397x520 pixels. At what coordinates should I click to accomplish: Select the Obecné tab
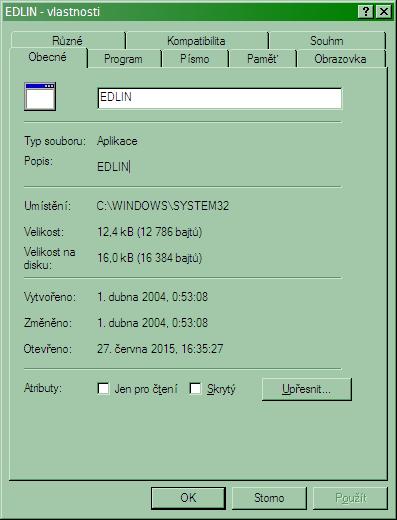coord(48,57)
